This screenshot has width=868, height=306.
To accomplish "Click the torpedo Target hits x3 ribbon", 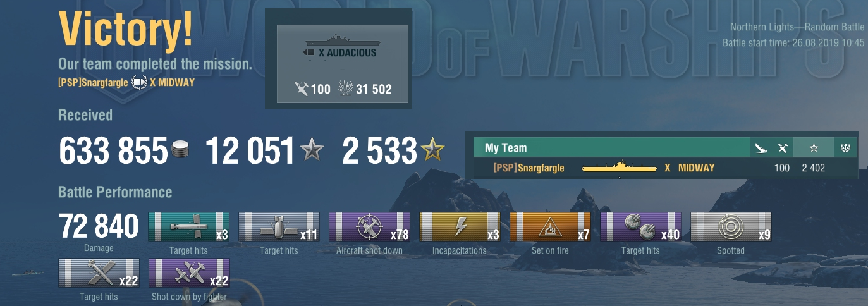I will point(188,227).
